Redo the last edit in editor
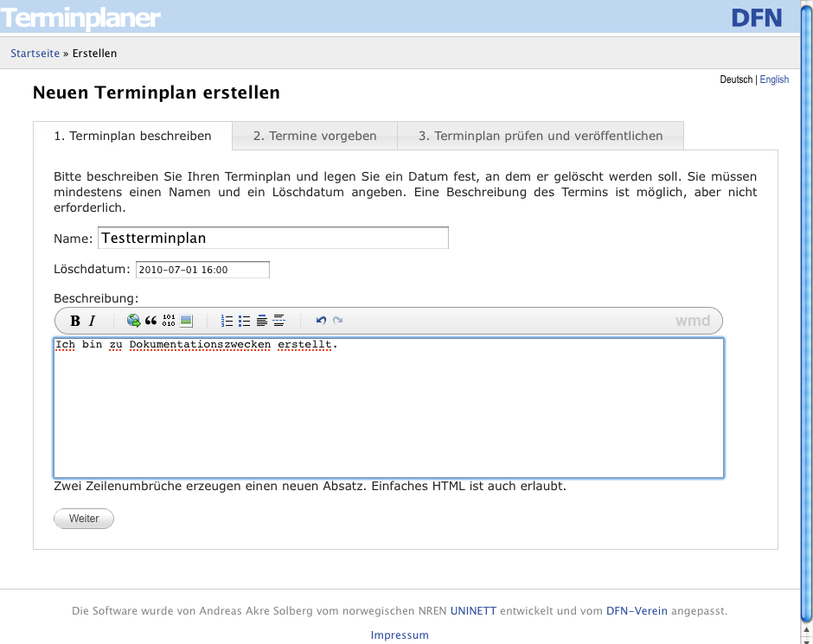813x644 pixels. point(338,321)
